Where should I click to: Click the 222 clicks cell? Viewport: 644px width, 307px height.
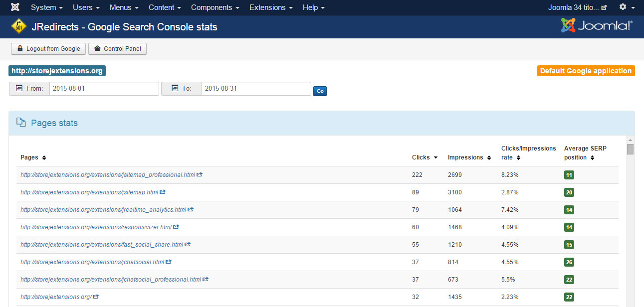(x=417, y=175)
